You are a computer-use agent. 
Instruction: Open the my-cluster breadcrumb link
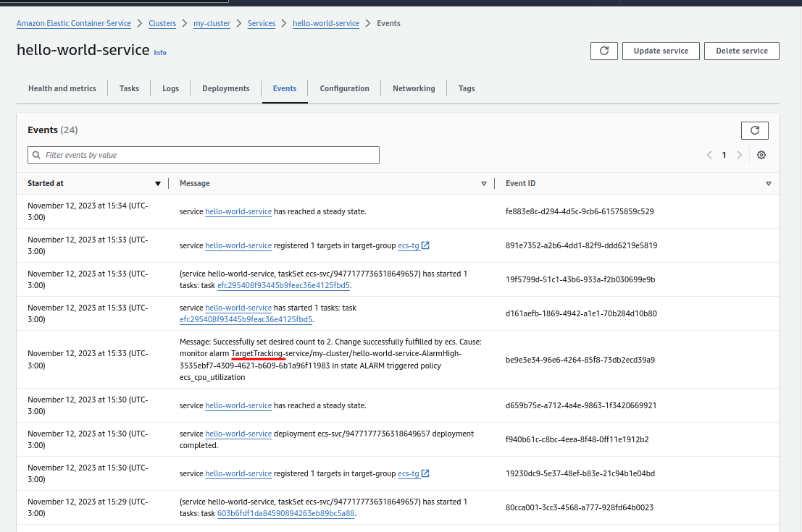(x=212, y=23)
